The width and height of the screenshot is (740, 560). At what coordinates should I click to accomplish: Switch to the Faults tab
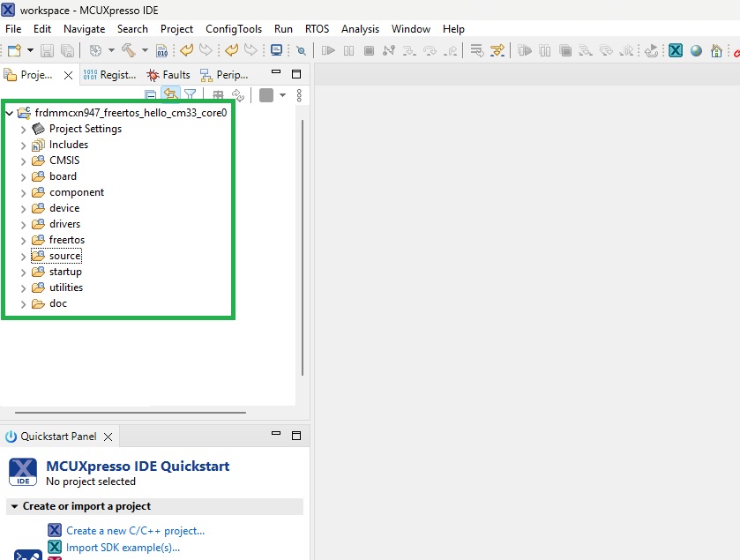click(168, 74)
